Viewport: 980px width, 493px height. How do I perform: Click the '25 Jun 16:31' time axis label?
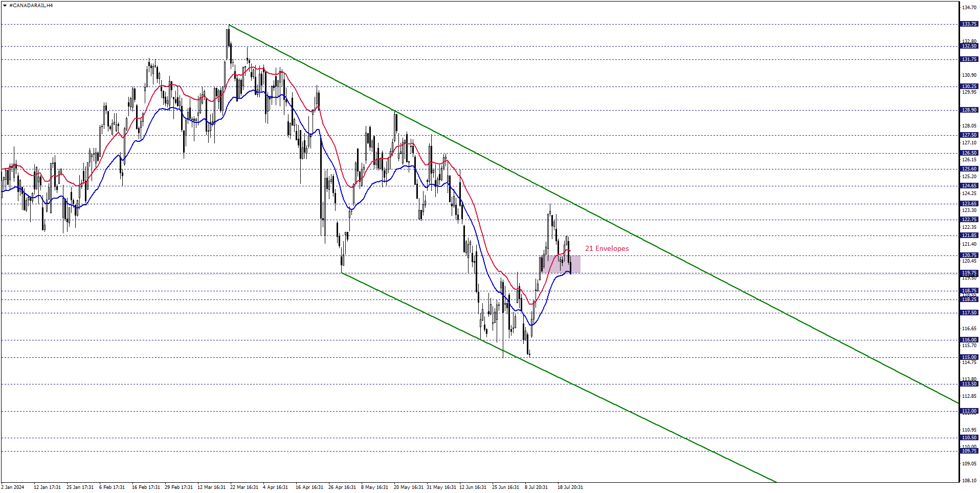[506, 487]
